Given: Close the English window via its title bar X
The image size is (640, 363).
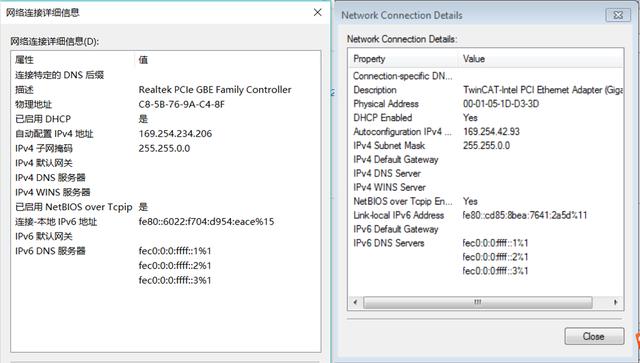Looking at the screenshot, I should 618,15.
